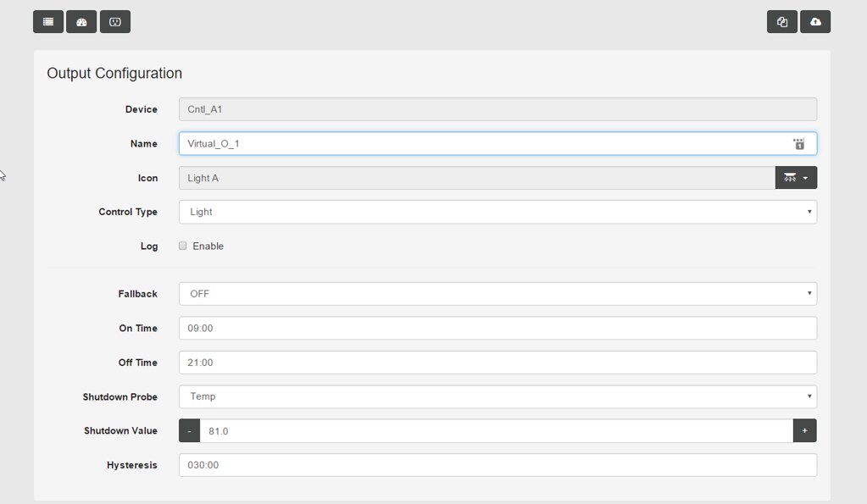Screen dimensions: 867x504
Task: Click the Device field showing Cntl_A1
Action: tap(497, 109)
